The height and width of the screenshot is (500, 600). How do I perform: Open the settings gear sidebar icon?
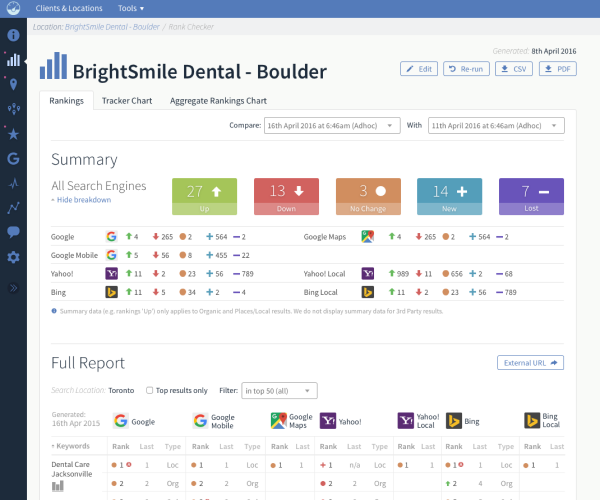13,257
